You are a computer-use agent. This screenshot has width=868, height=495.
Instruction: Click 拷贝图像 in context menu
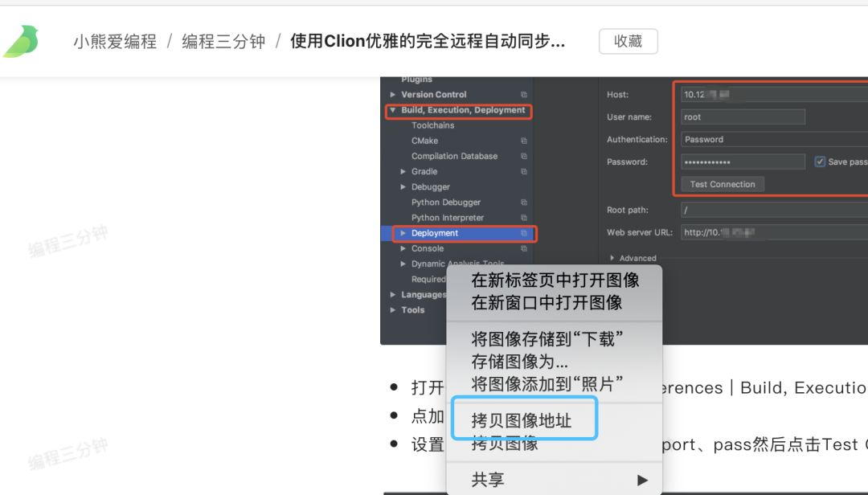(504, 443)
